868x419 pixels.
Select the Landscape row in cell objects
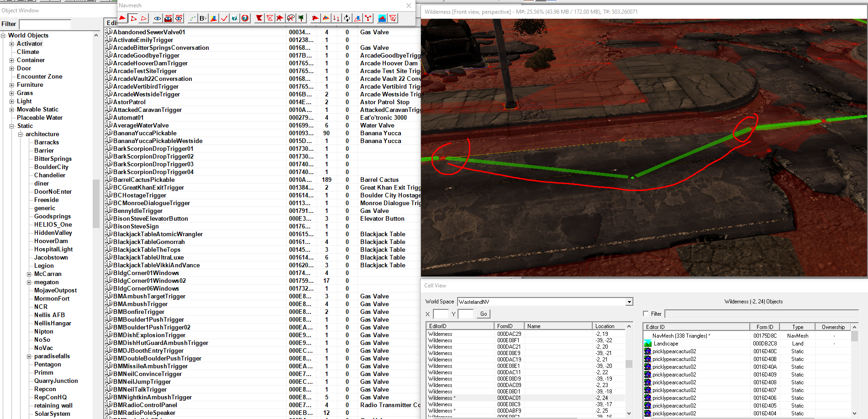pos(747,344)
